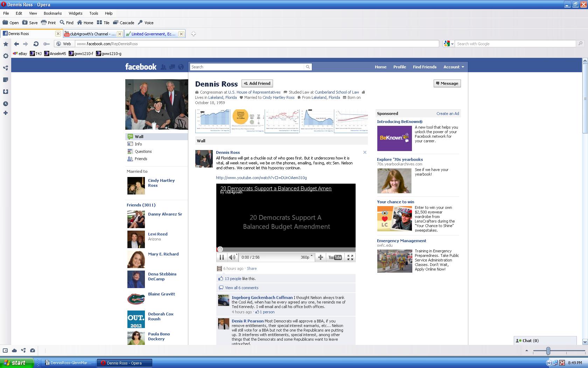The image size is (588, 368).
Task: Open the 360p quality selector
Action: (306, 257)
